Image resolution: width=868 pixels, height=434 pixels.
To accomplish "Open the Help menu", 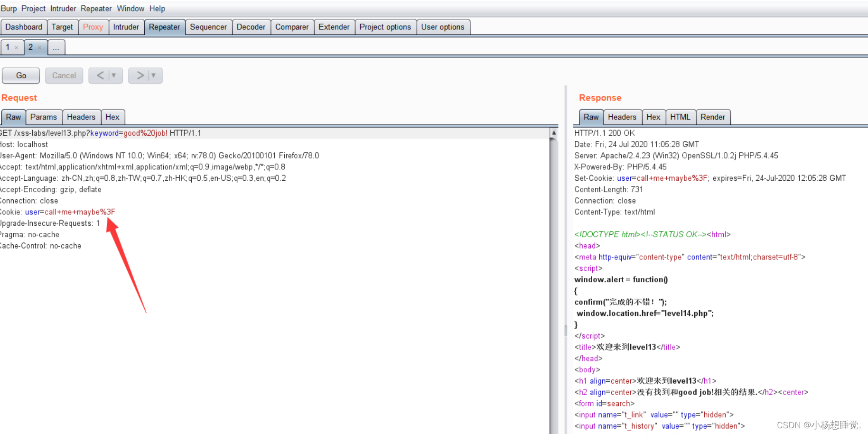I will coord(157,9).
